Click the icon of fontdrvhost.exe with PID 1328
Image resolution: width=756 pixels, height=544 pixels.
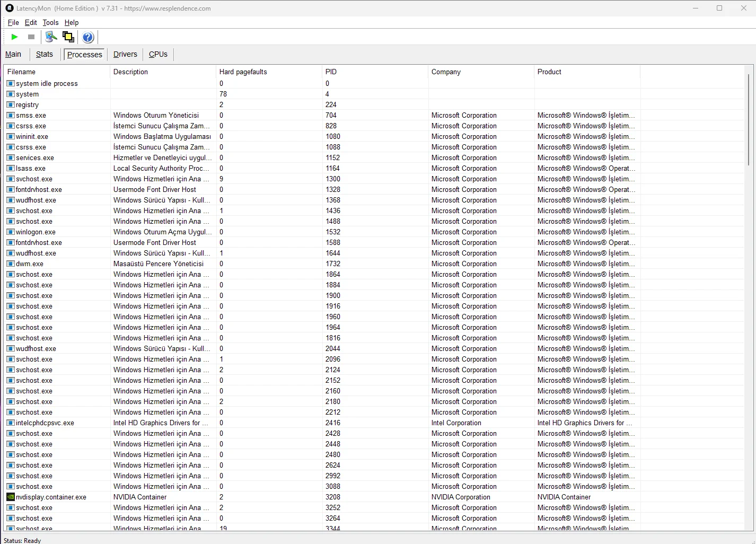point(11,189)
